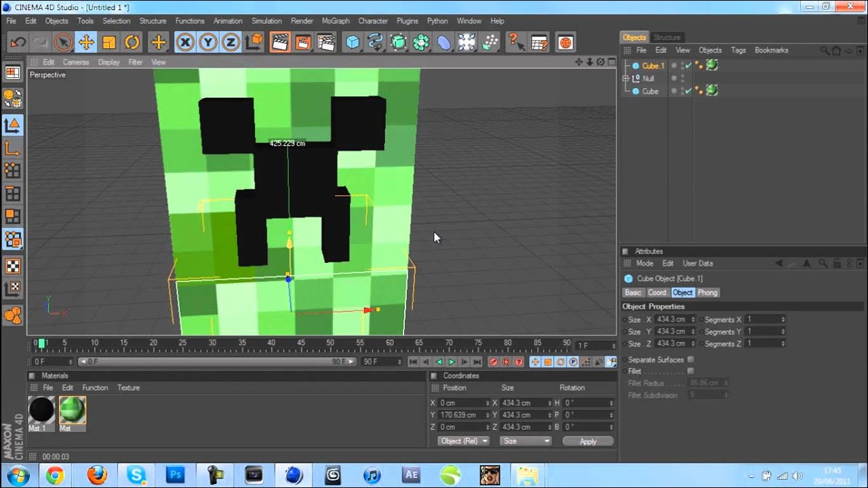Viewport: 868px width, 488px height.
Task: Enable Model mode in left toolbar
Action: pyautogui.click(x=12, y=125)
